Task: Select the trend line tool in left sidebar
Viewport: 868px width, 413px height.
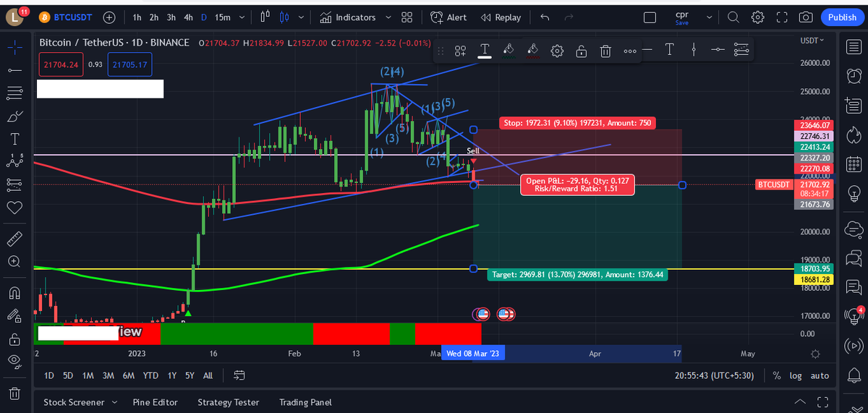Action: tap(14, 70)
